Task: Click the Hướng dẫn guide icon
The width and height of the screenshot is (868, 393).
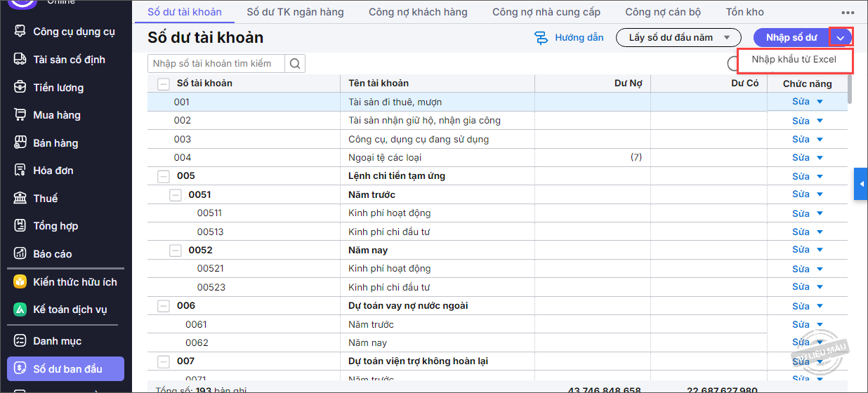Action: tap(541, 38)
